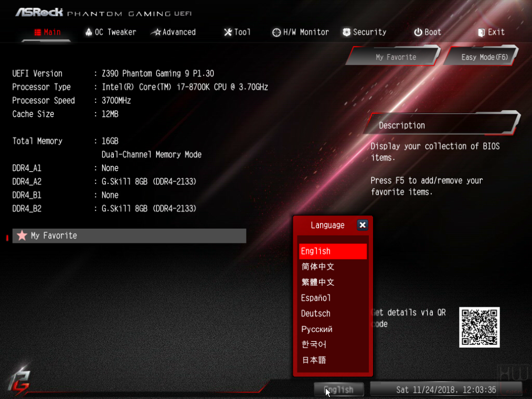Click the Intel Core i7-8700K processor text
Image resolution: width=532 pixels, height=399 pixels.
[185, 87]
